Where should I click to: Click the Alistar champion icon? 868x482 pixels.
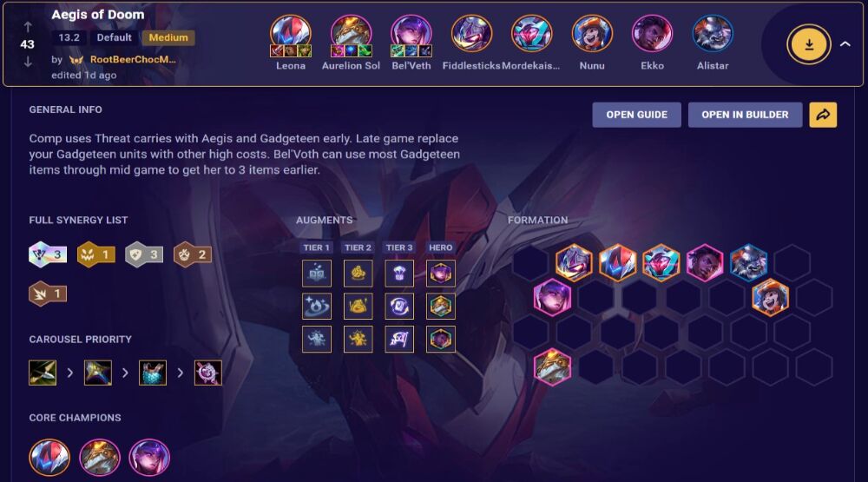pyautogui.click(x=713, y=35)
